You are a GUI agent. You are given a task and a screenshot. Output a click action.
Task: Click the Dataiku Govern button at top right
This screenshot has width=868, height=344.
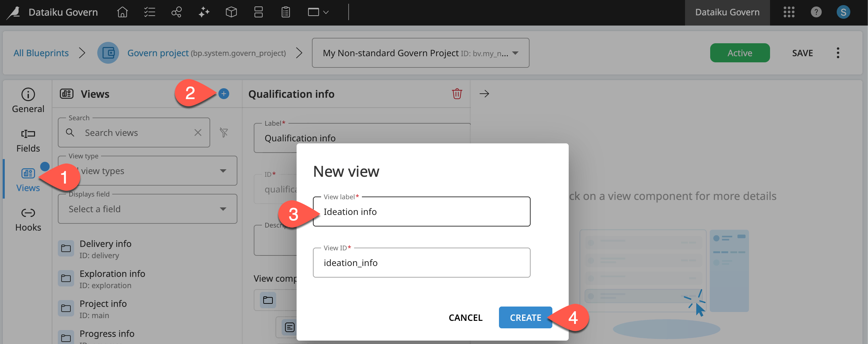pyautogui.click(x=727, y=12)
